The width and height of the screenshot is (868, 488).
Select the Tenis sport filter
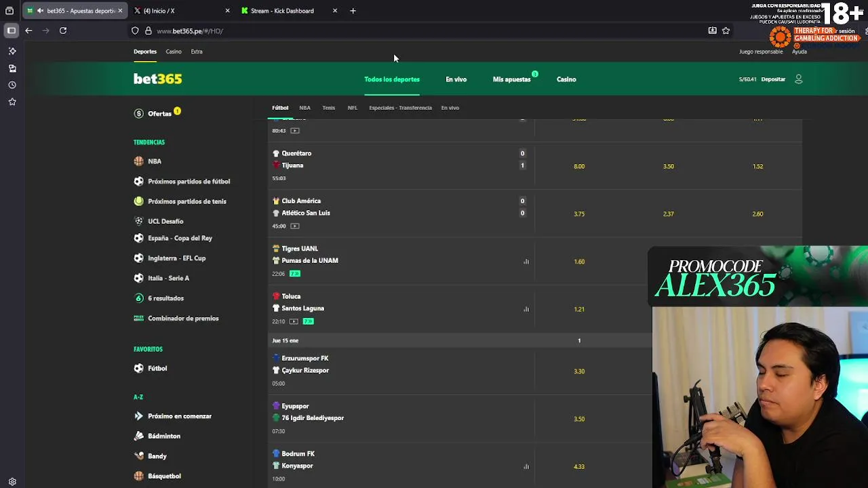click(x=329, y=108)
